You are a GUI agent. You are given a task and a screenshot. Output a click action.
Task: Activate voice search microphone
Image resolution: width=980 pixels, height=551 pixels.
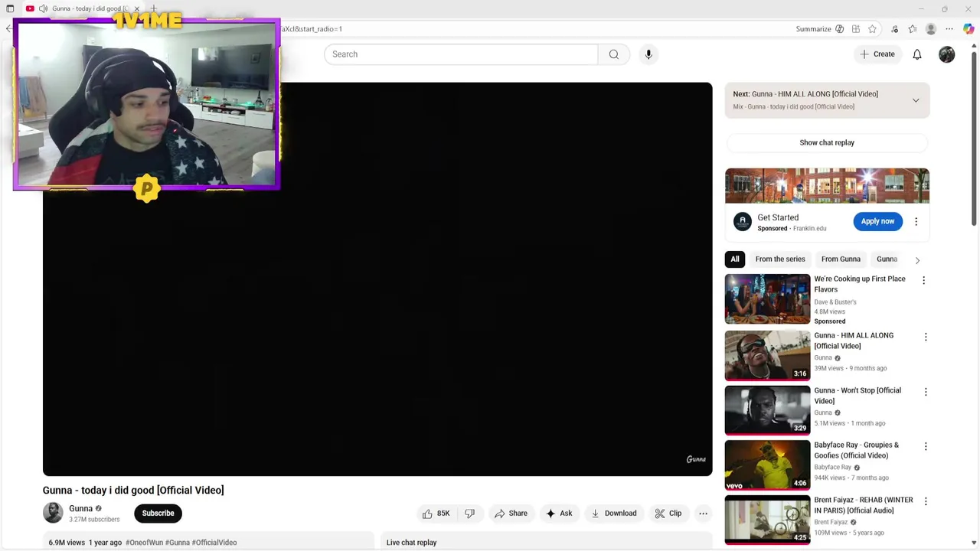pos(648,54)
